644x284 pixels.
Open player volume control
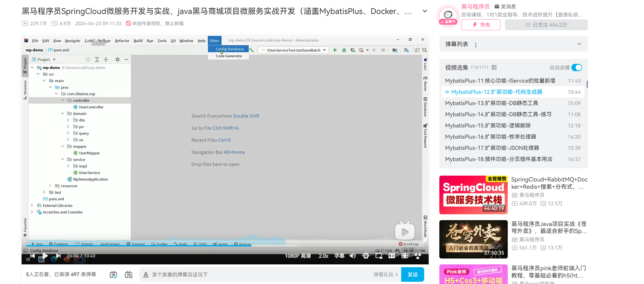(x=353, y=256)
